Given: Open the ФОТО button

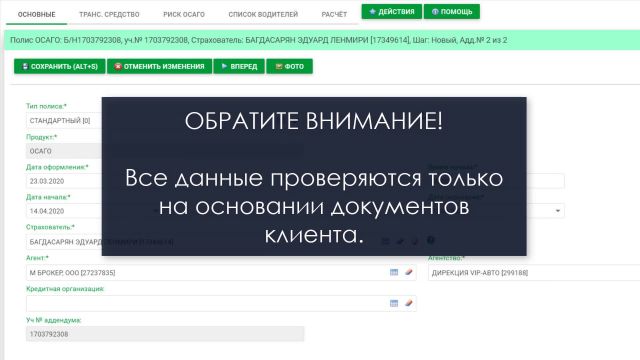Looking at the screenshot, I should click(289, 67).
